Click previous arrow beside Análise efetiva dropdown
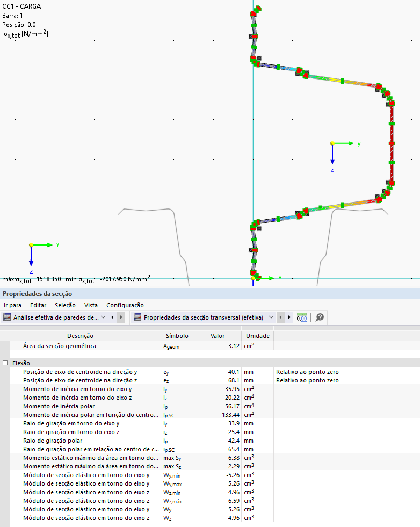420x527 pixels. 112,317
